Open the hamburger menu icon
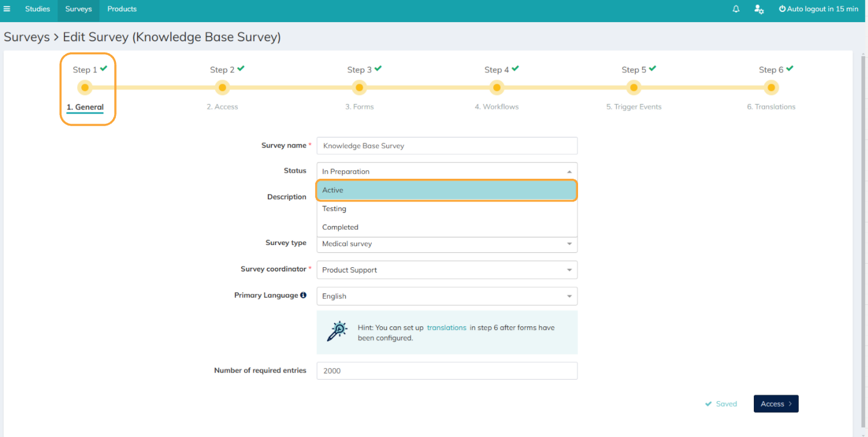Viewport: 868px width, 437px height. 7,9
